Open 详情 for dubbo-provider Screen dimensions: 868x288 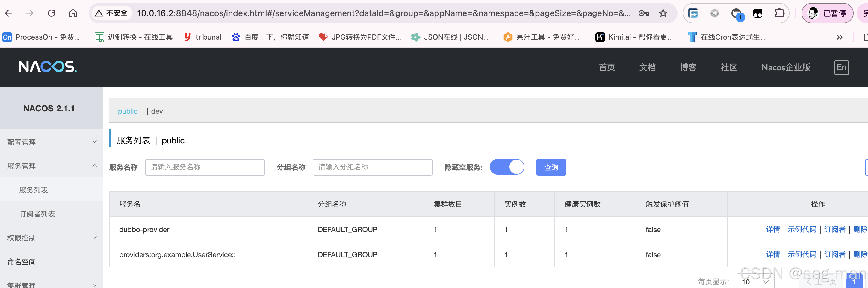(x=773, y=229)
